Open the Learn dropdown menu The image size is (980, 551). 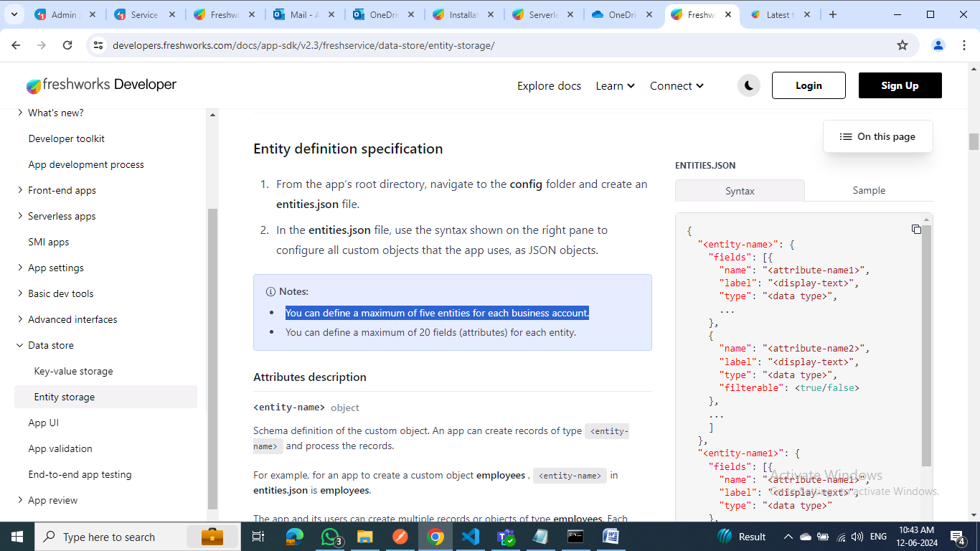click(615, 85)
